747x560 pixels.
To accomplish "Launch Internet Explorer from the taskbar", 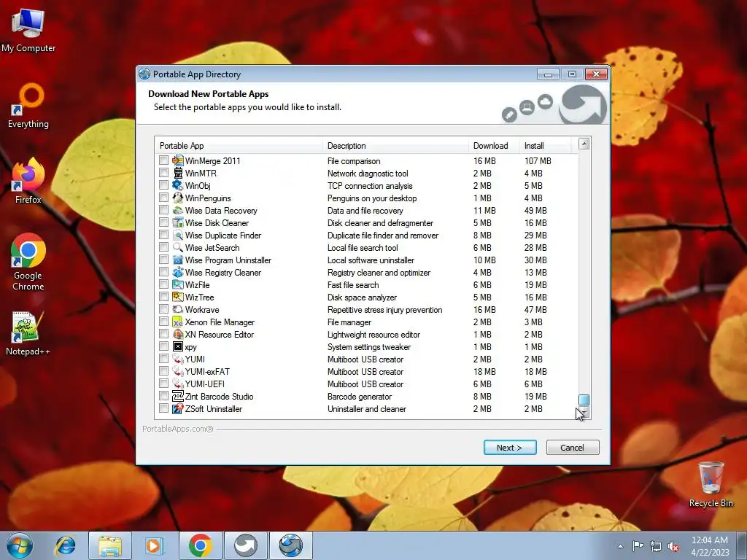I will 65,545.
